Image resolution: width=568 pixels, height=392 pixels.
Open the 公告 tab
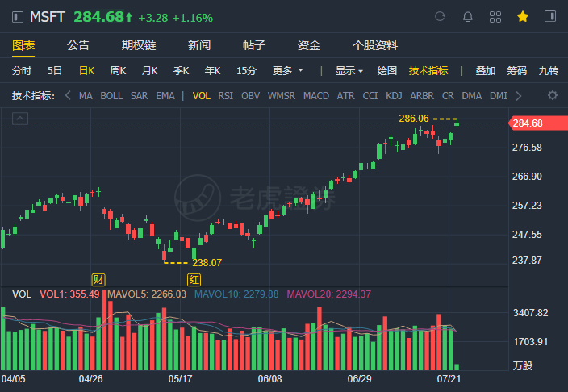click(x=78, y=46)
